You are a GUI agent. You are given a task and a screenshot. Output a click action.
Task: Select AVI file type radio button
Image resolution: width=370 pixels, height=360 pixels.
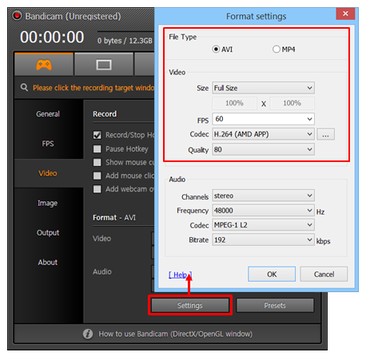[x=216, y=49]
